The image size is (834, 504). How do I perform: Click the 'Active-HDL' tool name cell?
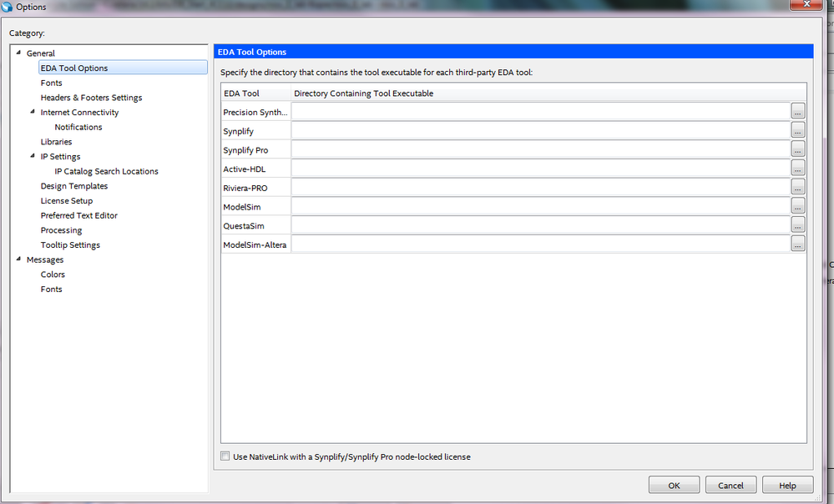point(255,169)
